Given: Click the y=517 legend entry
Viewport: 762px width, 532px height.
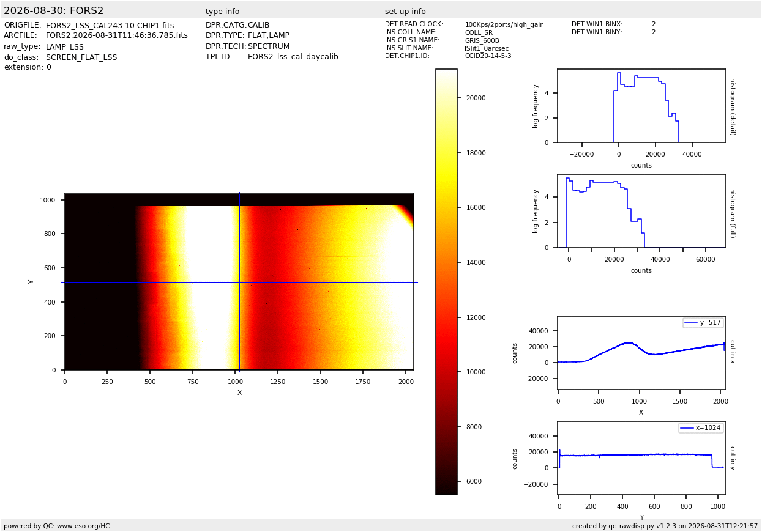Looking at the screenshot, I should point(703,323).
